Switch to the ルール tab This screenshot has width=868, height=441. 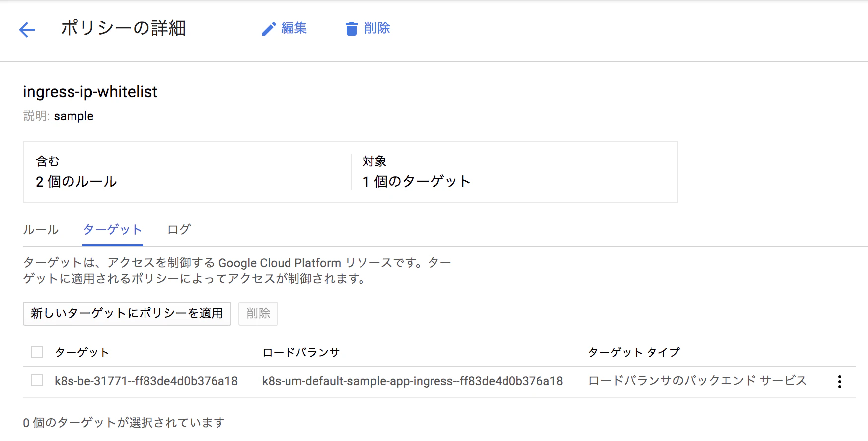[x=41, y=229]
